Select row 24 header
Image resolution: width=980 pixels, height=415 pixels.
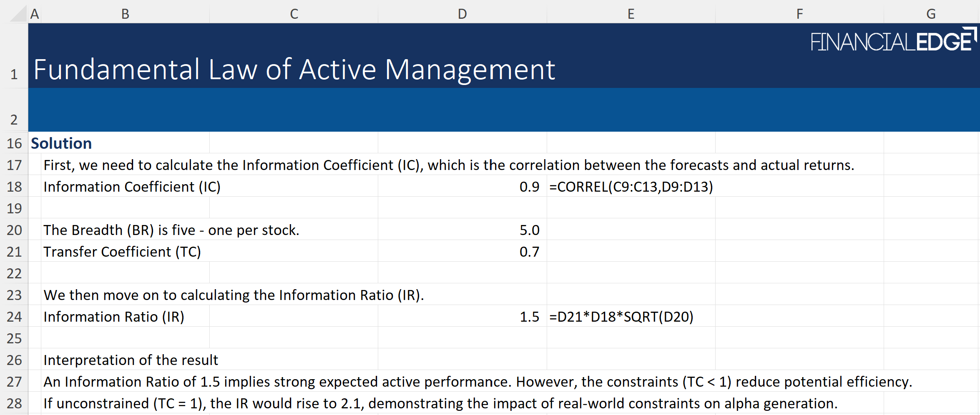tap(14, 317)
